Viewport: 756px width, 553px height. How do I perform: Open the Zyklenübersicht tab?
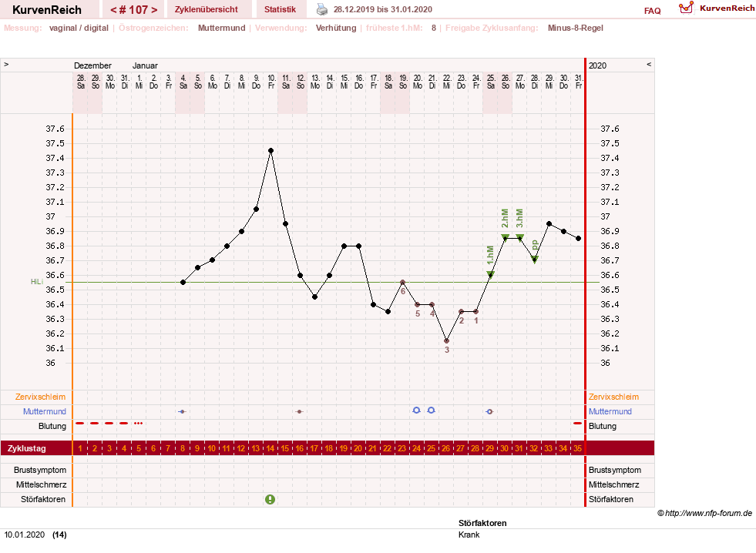click(207, 9)
